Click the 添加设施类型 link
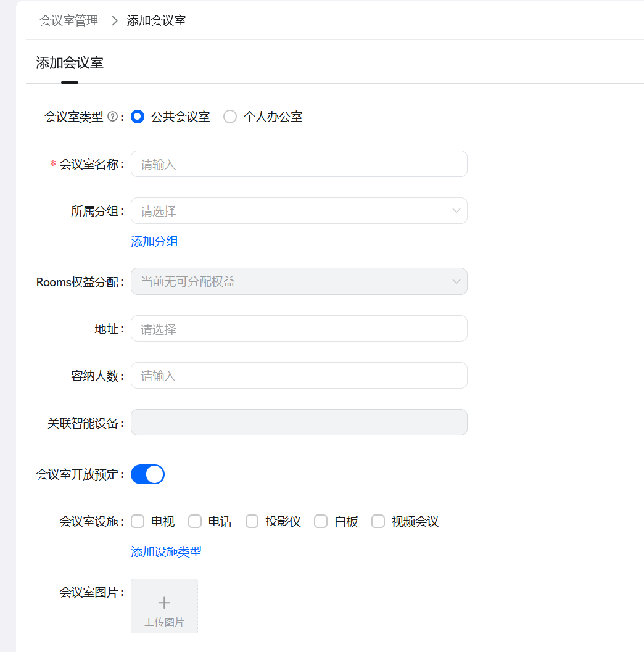The height and width of the screenshot is (652, 644). click(x=166, y=551)
